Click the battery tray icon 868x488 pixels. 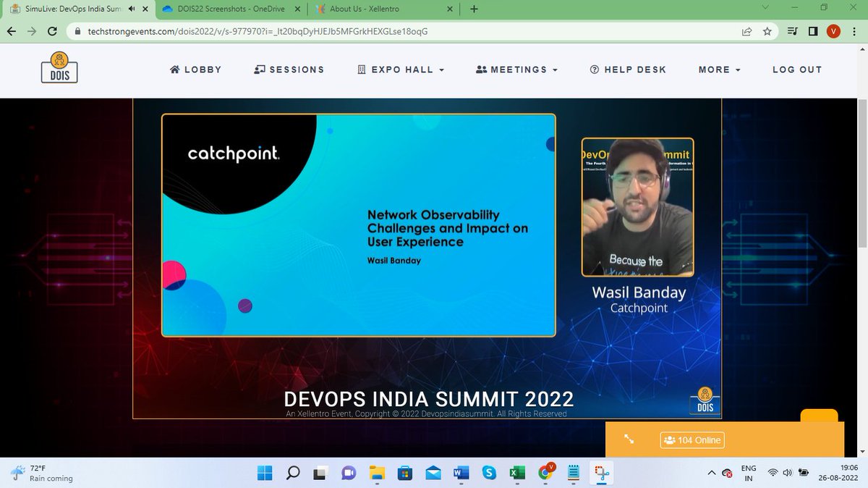803,473
